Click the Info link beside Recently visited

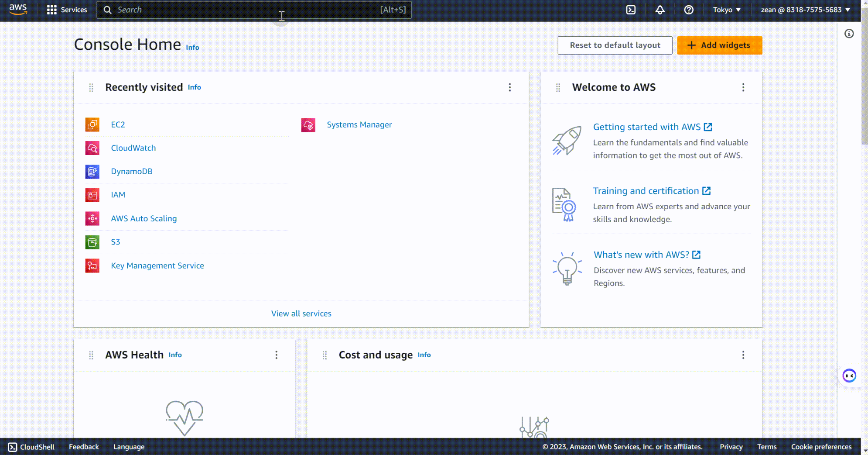click(195, 87)
